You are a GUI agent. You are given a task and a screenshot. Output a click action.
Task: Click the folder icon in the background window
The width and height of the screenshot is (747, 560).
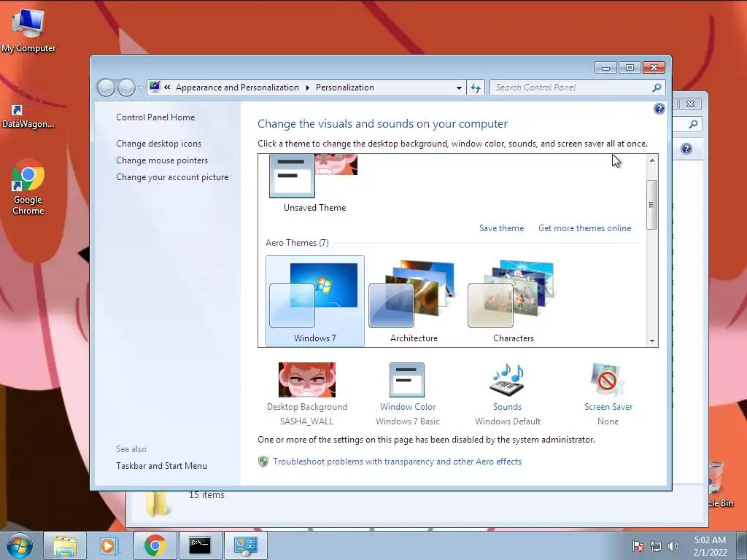click(157, 505)
